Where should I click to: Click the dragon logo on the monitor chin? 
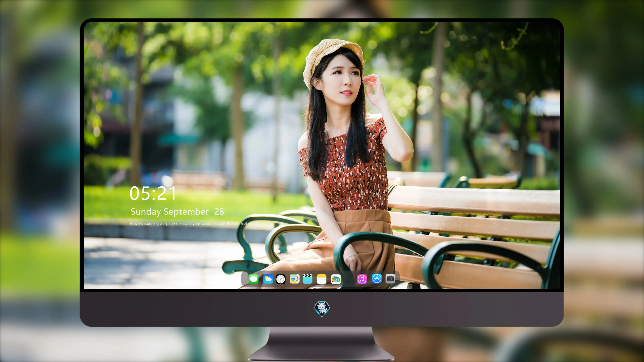322,309
